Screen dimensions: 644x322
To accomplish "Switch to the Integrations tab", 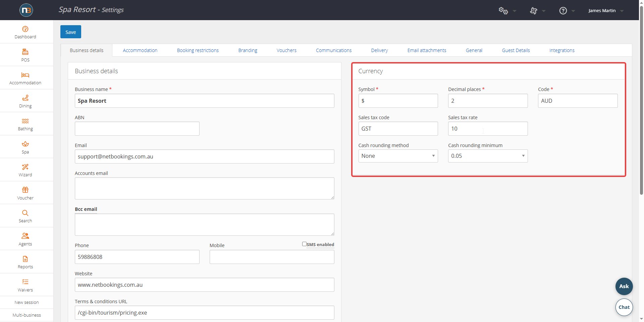I will 562,50.
